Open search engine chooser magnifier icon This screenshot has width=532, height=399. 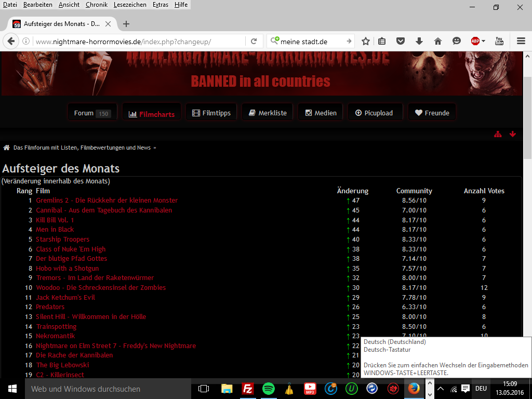click(274, 41)
